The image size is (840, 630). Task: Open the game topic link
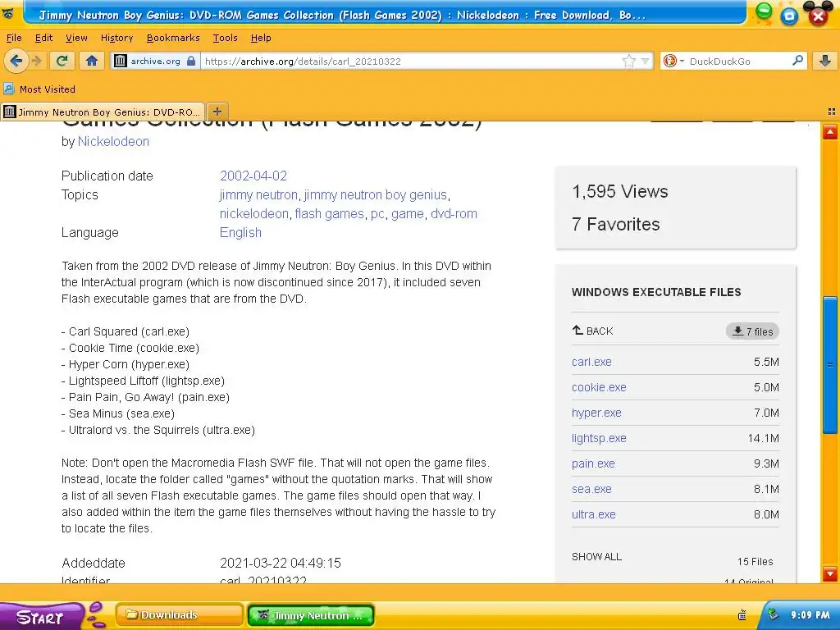[x=408, y=214]
